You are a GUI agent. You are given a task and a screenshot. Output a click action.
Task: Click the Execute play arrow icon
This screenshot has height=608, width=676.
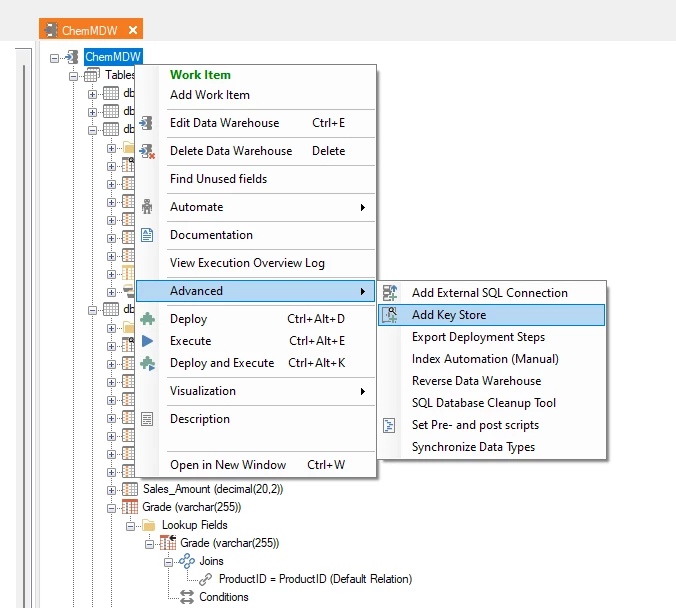pos(147,341)
